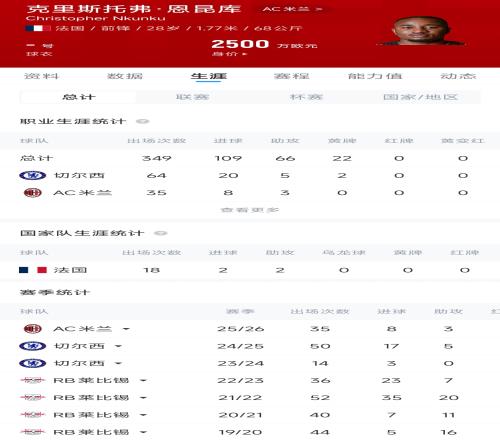Click the info icon beside 职业生涯统计
The width and height of the screenshot is (500, 440).
(143, 121)
